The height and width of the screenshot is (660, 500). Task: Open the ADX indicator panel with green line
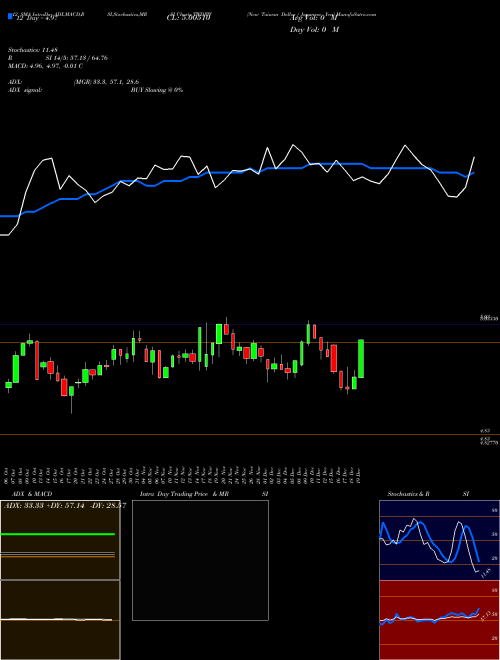pos(60,540)
